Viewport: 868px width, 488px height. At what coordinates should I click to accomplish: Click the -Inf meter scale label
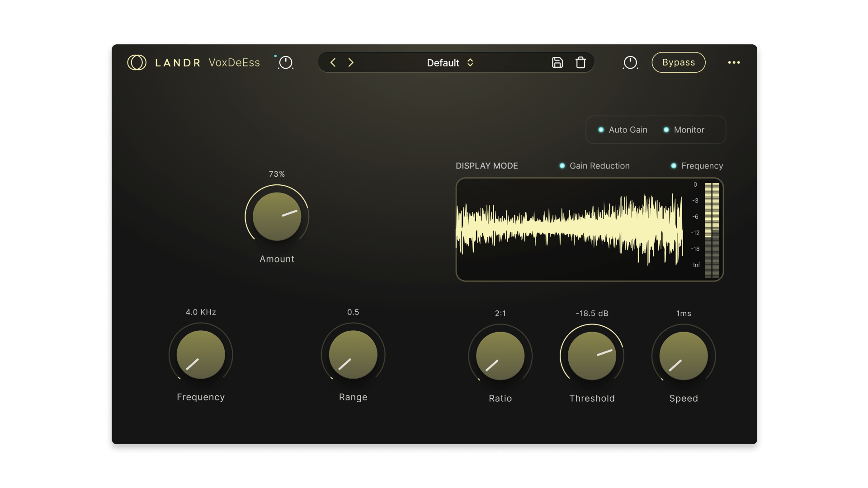695,265
